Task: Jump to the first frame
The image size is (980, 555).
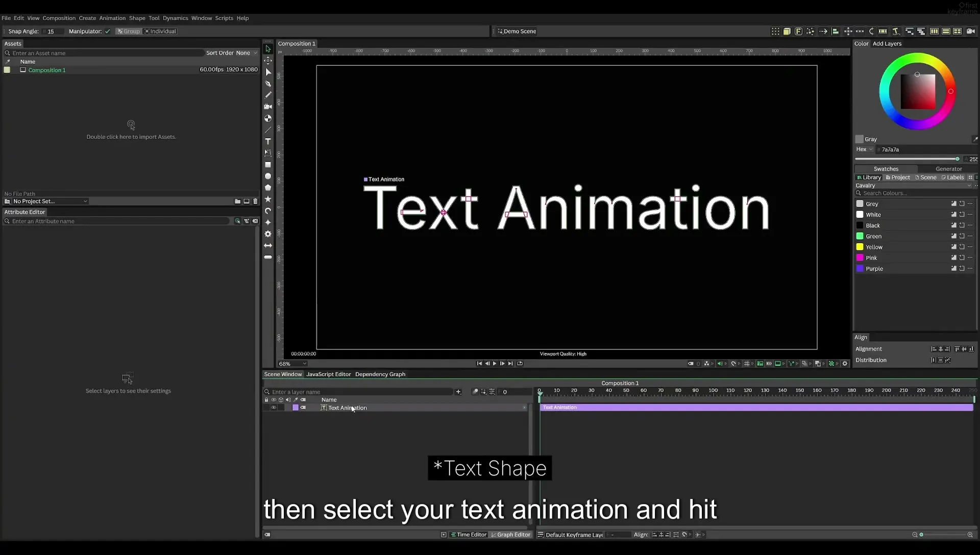Action: pos(479,364)
